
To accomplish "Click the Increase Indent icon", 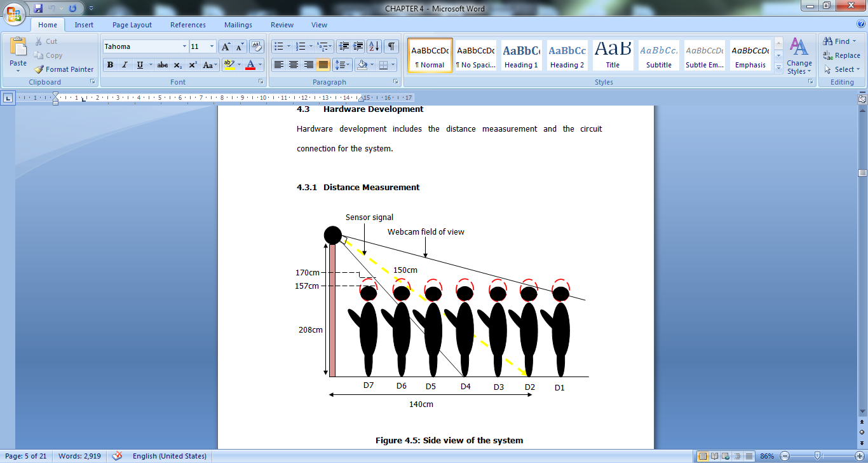I will [x=358, y=46].
